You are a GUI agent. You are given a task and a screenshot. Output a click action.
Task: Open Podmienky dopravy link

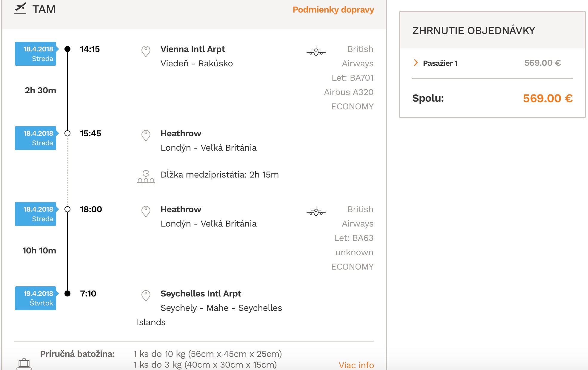coord(333,10)
